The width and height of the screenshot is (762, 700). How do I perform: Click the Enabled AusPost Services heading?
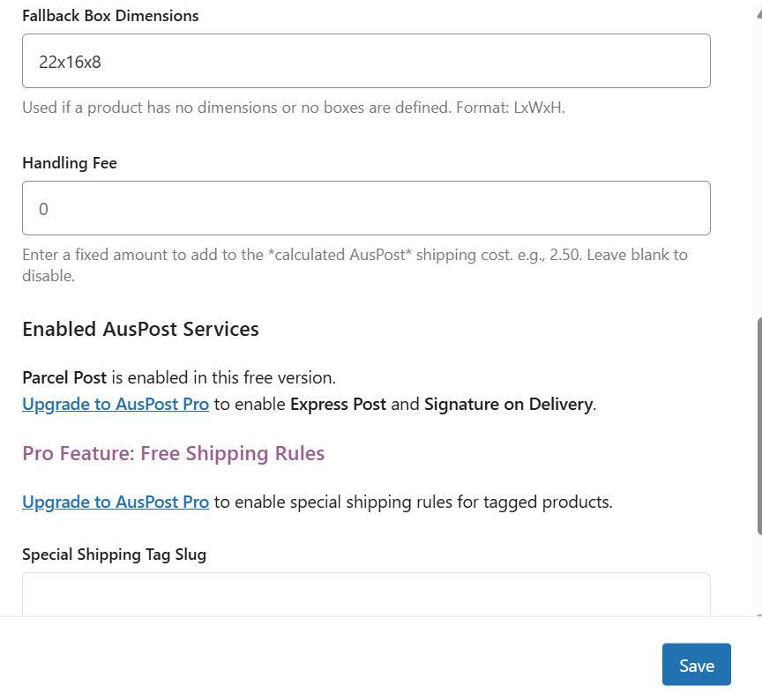(x=140, y=329)
